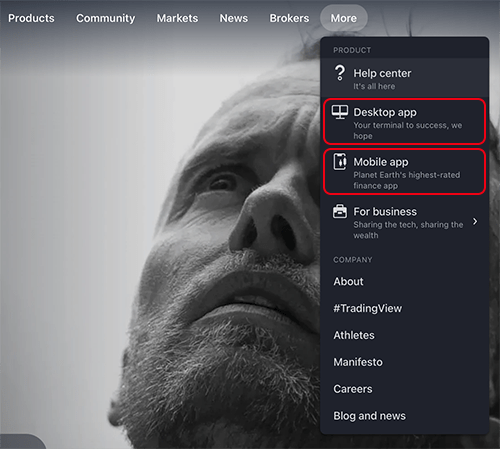Click the For business briefcase icon
This screenshot has height=449, width=500.
[340, 211]
